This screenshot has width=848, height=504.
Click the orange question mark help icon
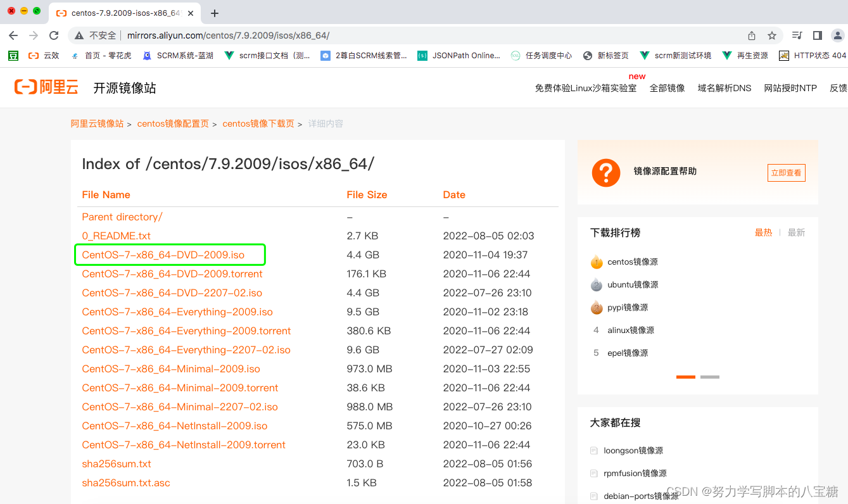click(606, 172)
